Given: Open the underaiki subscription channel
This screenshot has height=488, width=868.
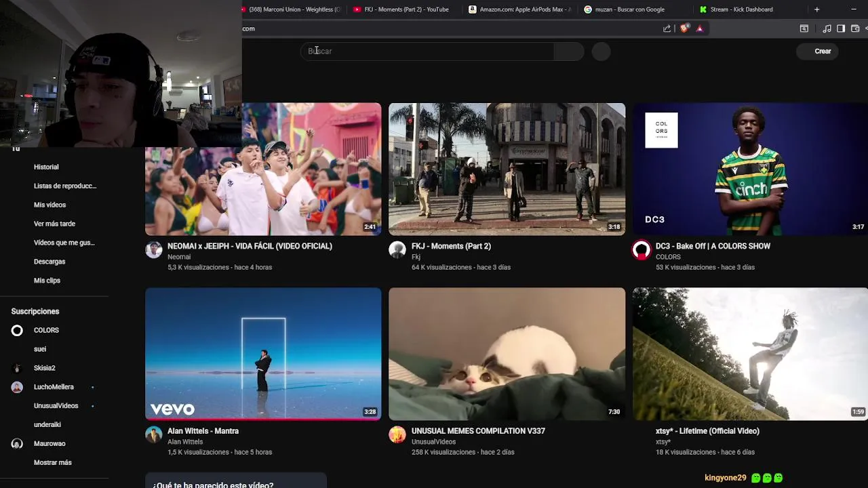Looking at the screenshot, I should 47,425.
